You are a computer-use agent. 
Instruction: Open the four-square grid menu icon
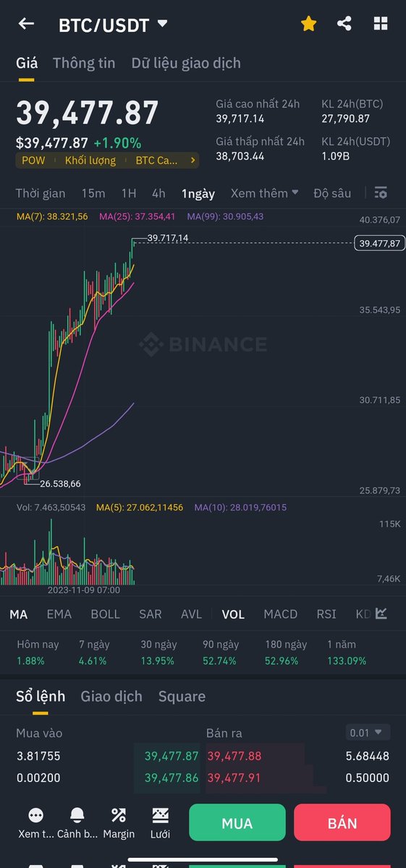pos(381,24)
